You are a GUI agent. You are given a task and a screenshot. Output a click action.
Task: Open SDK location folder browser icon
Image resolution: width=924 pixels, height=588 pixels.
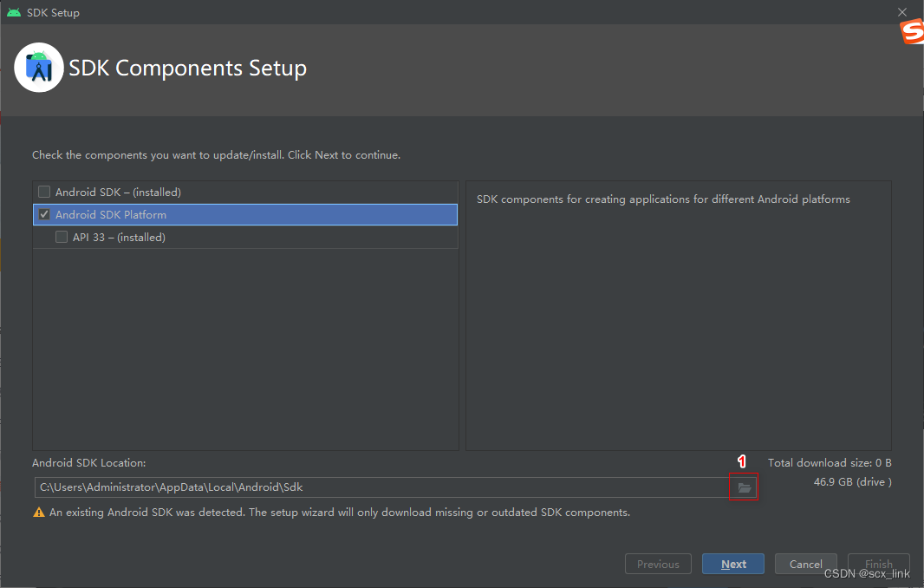tap(745, 487)
